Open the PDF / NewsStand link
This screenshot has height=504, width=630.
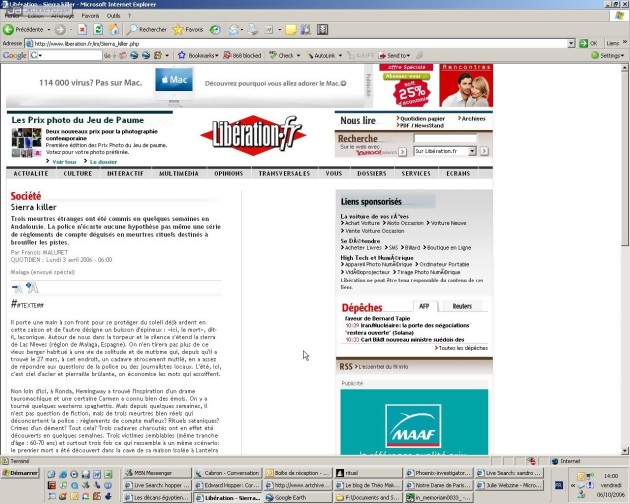pos(422,126)
